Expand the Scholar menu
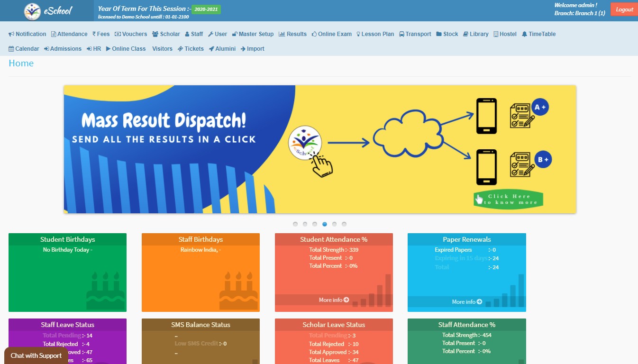This screenshot has width=638, height=364. coord(166,34)
